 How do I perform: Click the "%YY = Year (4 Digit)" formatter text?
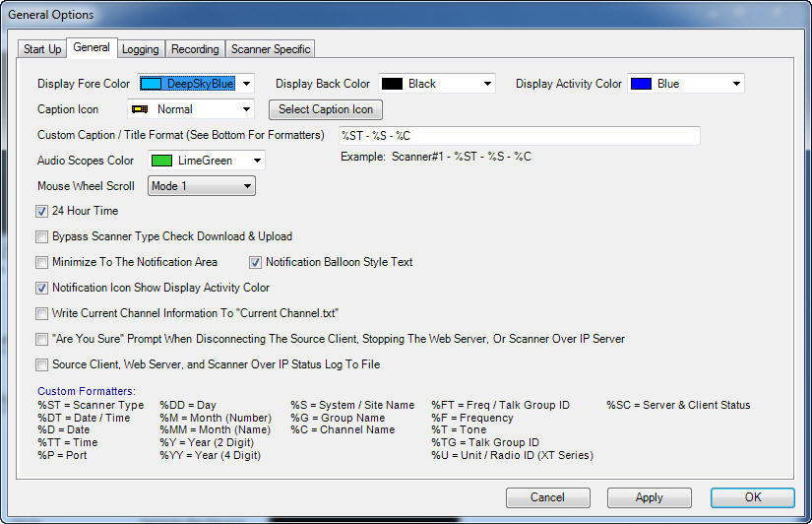point(211,456)
